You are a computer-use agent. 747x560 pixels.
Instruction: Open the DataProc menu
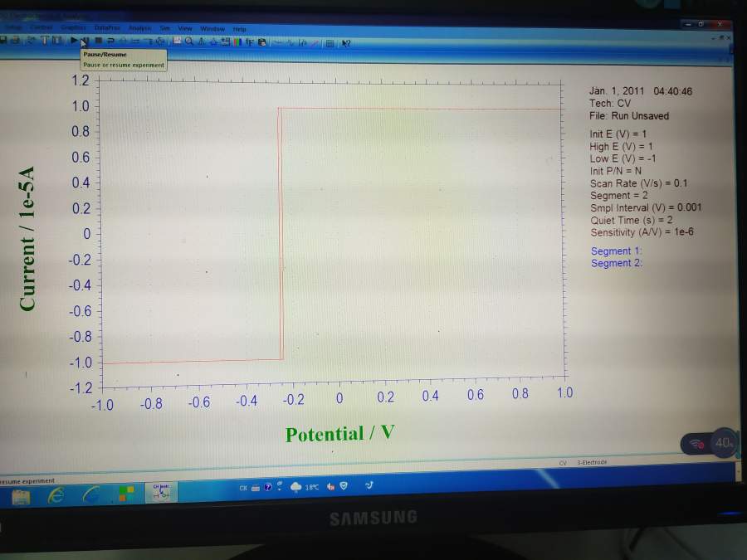[107, 28]
